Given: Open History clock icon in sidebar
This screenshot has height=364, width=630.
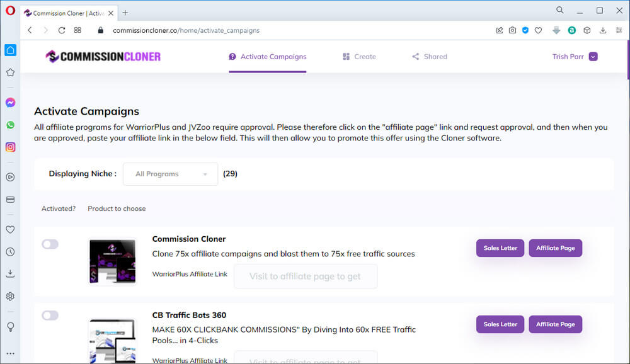Looking at the screenshot, I should point(11,252).
